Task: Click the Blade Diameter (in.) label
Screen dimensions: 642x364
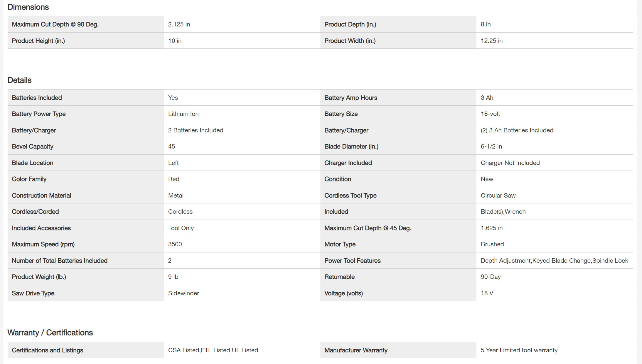Action: click(351, 146)
